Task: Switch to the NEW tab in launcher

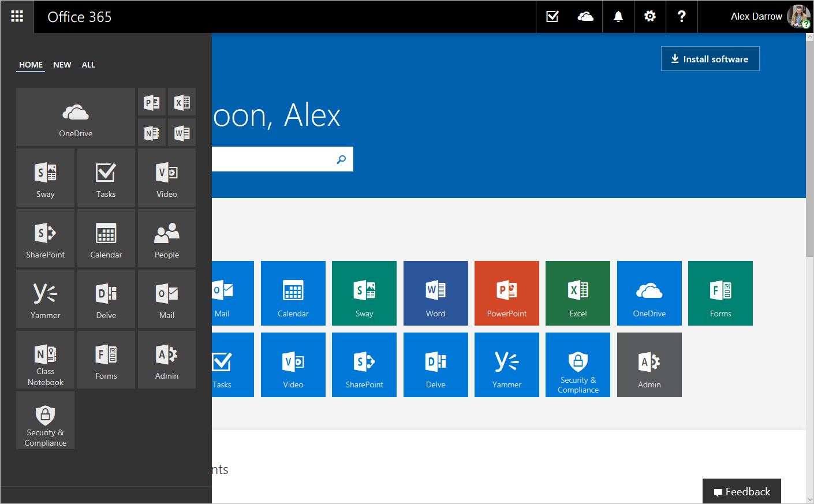Action: (x=62, y=65)
